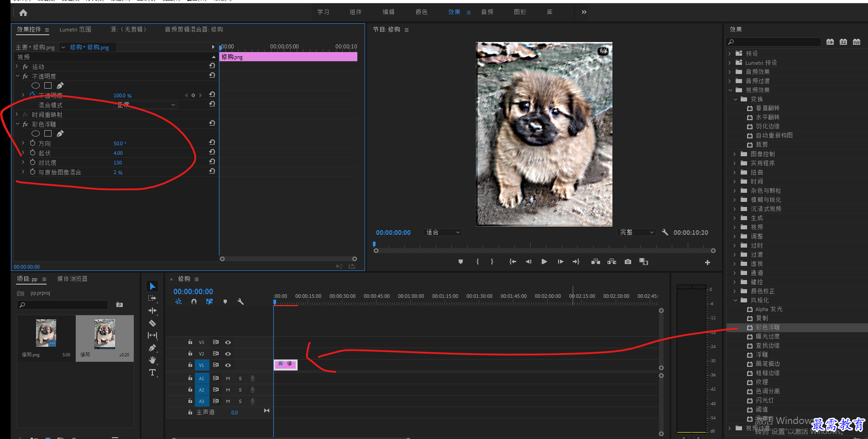Image resolution: width=868 pixels, height=439 pixels.
Task: Reset the 对比度 parameter
Action: 212,162
